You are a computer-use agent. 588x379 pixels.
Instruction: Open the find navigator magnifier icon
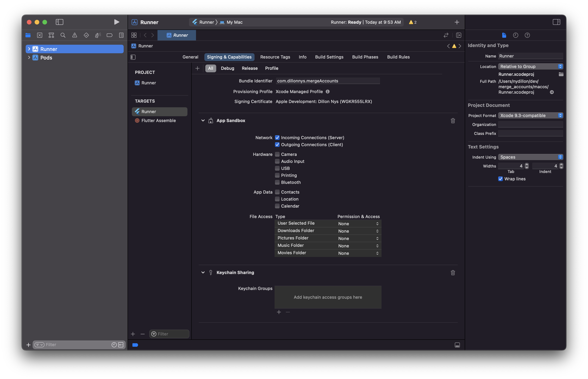tap(63, 35)
